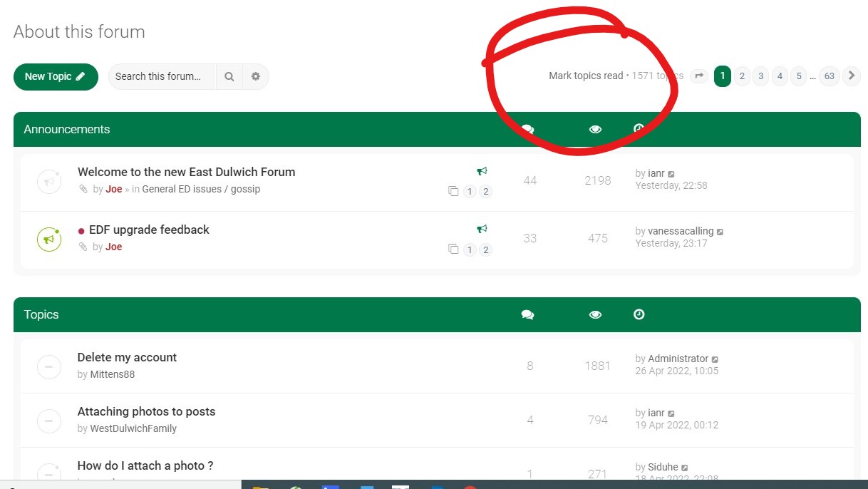This screenshot has height=489, width=868.
Task: Open the Joe author link under EDF upgrade feedback
Action: [114, 247]
